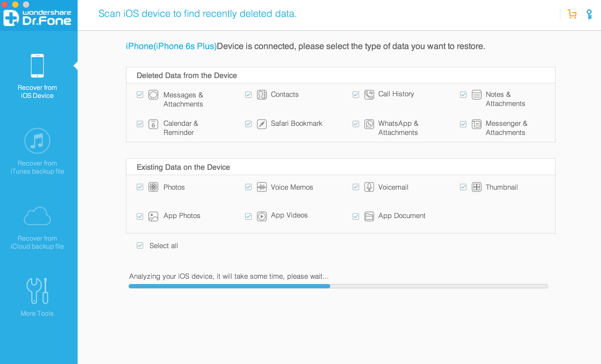Open the More Tools section

click(x=37, y=296)
